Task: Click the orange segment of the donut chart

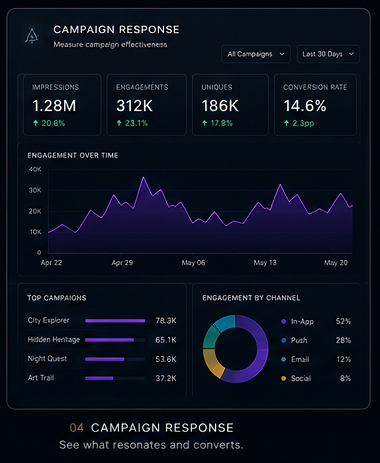Action: tap(212, 364)
